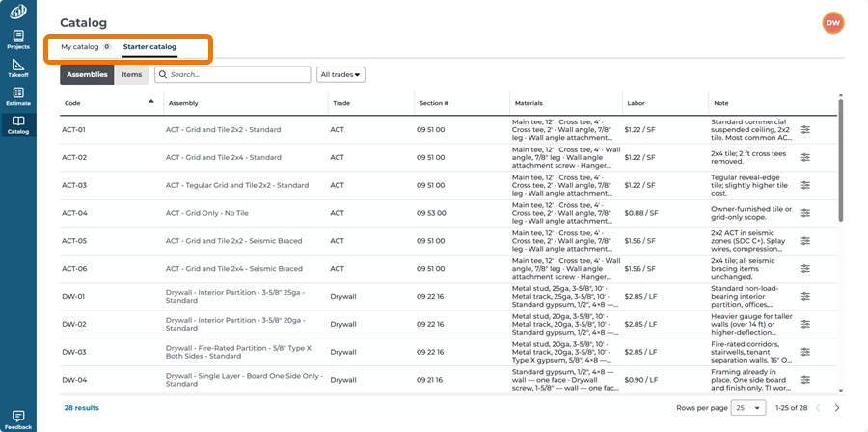Sort by the Trade column header
Viewport: 868px width, 432px height.
(x=341, y=103)
